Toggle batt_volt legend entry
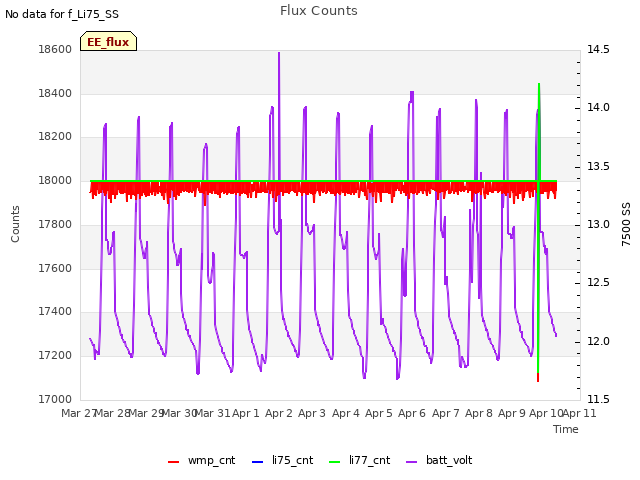The image size is (640, 480). [x=440, y=460]
